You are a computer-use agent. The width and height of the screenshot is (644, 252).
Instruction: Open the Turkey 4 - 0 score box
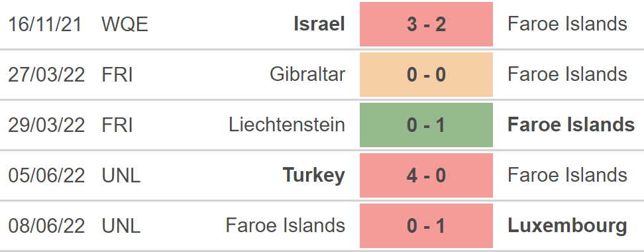coord(426,176)
